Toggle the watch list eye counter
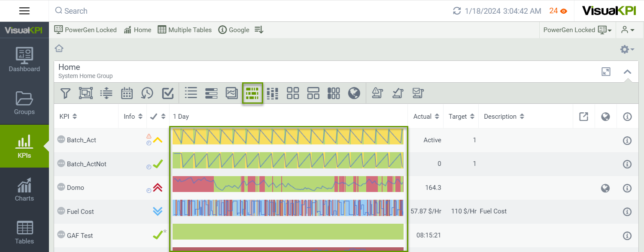 [558, 11]
